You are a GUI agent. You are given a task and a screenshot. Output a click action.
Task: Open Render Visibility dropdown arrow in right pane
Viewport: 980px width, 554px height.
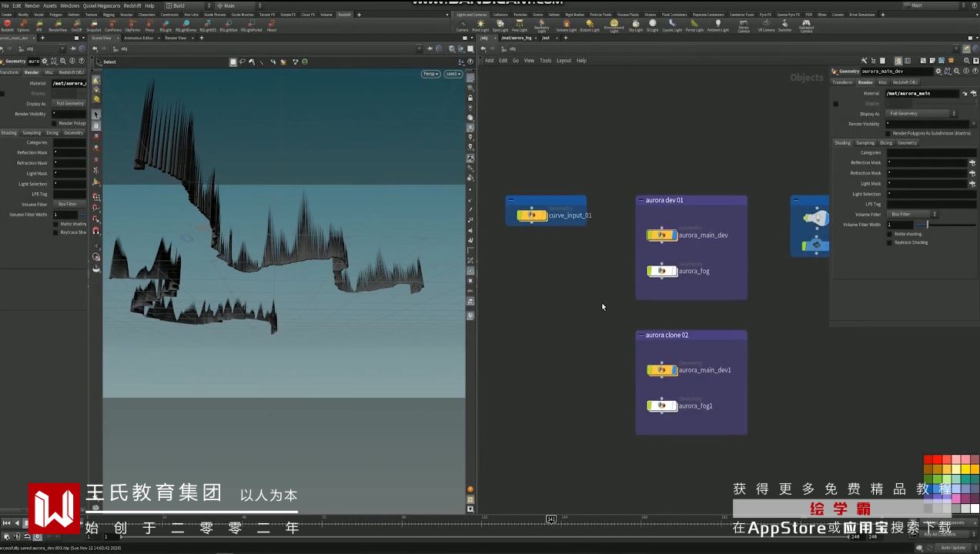(972, 123)
